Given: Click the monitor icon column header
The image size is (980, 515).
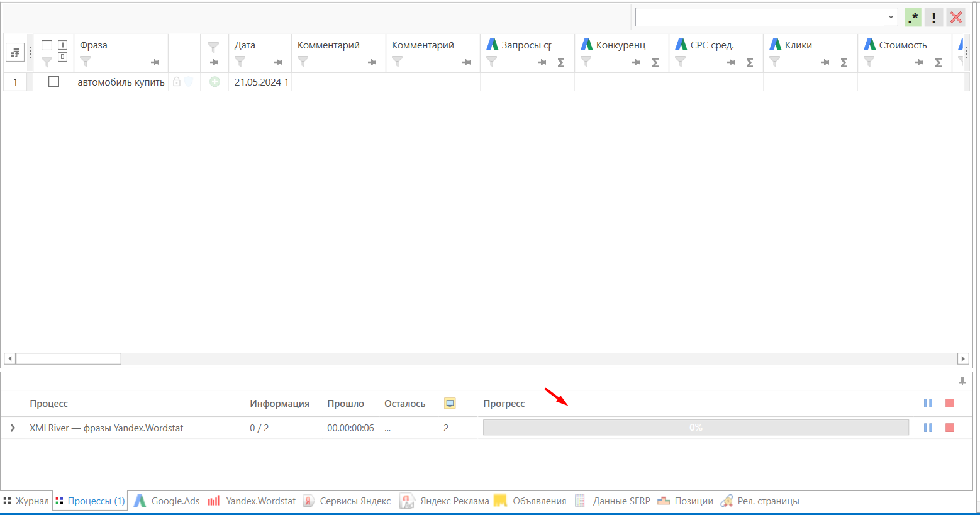Looking at the screenshot, I should 450,403.
